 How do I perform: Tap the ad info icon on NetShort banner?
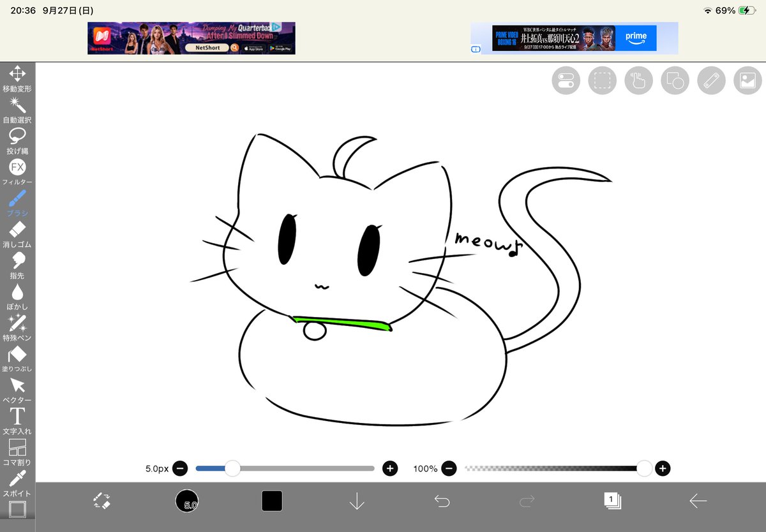coord(276,27)
